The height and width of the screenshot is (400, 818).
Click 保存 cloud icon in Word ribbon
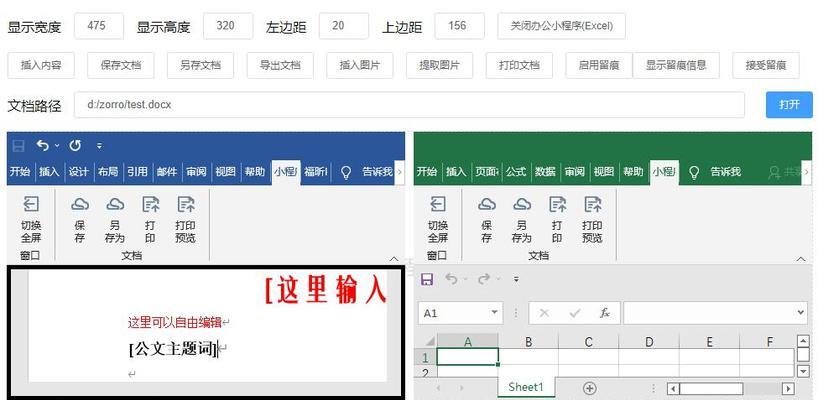point(80,204)
